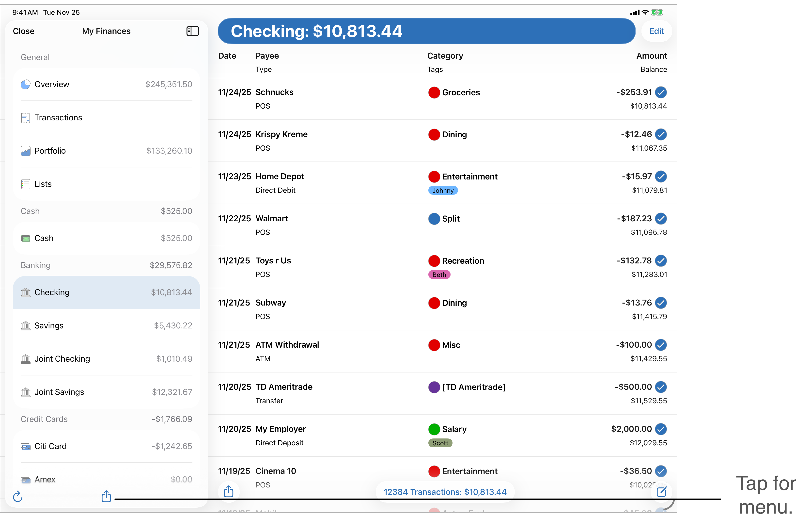Tap red Groceries category dot
This screenshot has width=812, height=517.
434,93
